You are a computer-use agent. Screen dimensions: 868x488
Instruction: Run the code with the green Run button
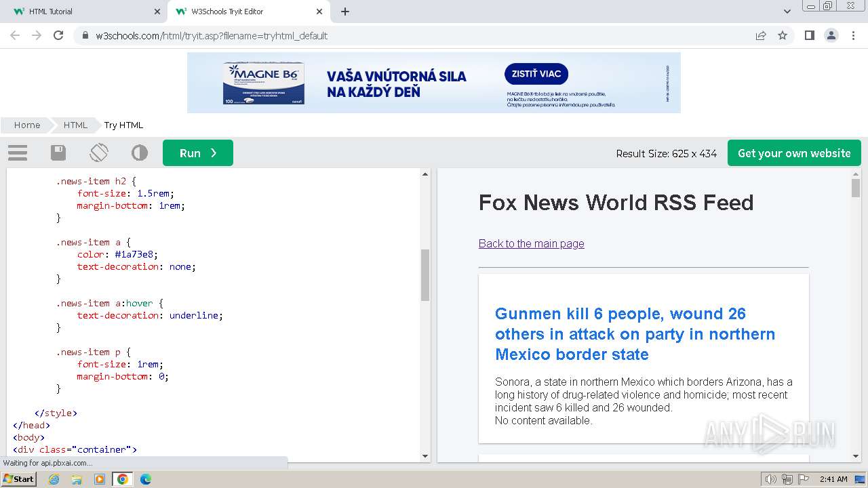pos(198,153)
